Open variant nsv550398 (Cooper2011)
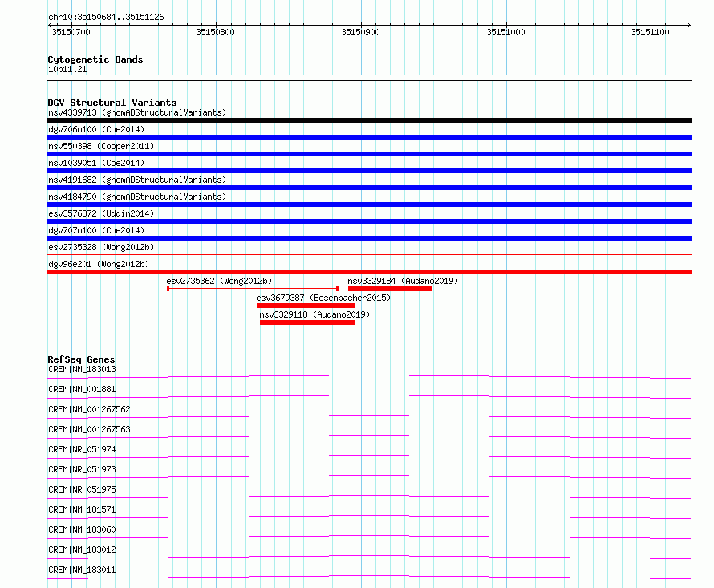The image size is (714, 588). [101, 146]
